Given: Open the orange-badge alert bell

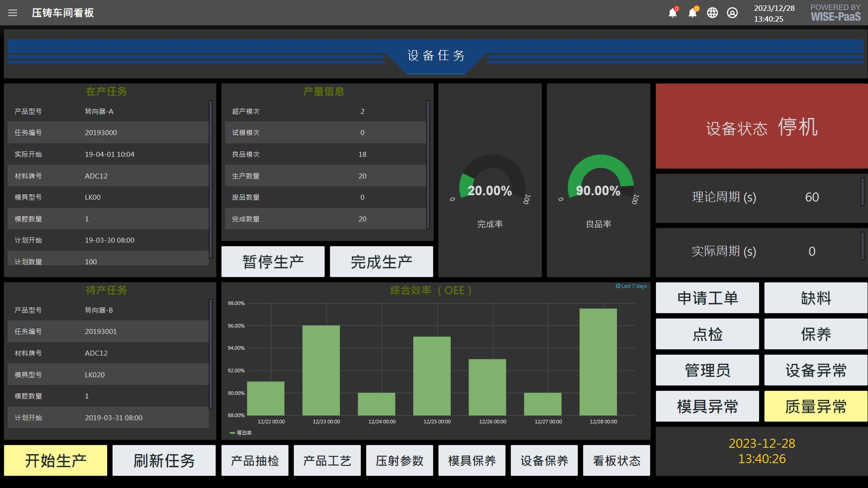Looking at the screenshot, I should 693,13.
